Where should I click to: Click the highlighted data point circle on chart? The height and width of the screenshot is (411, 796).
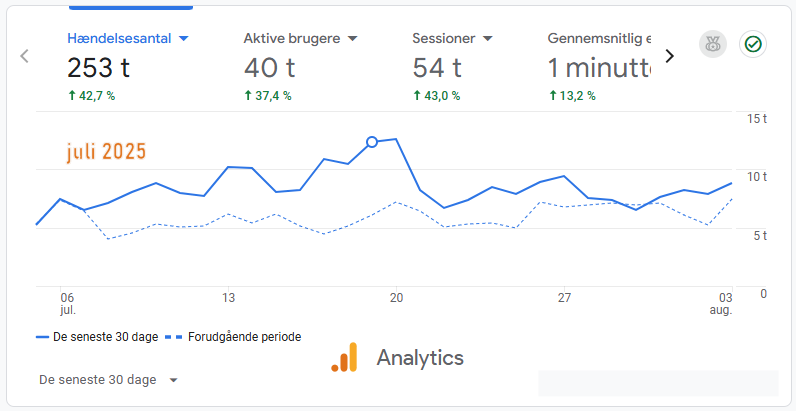point(372,142)
